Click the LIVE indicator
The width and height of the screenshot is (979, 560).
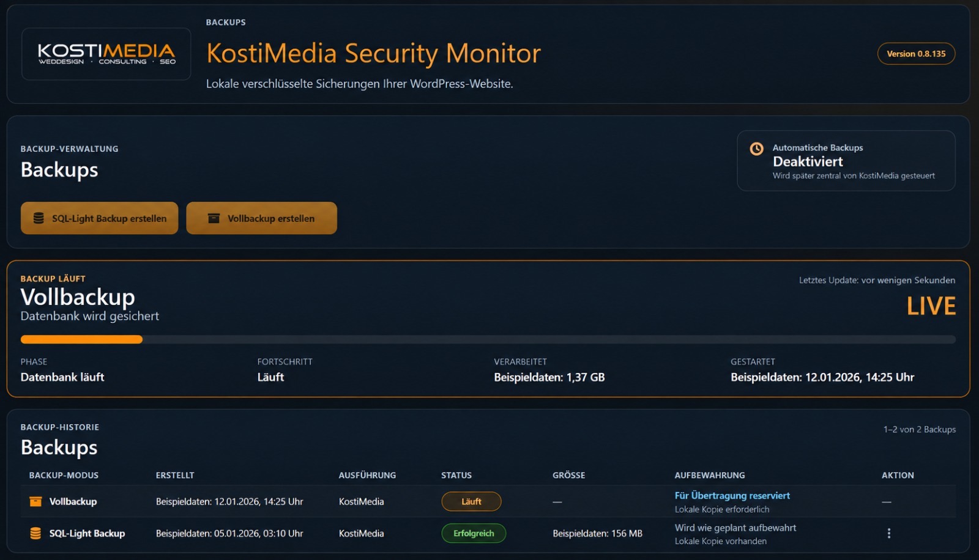pos(931,306)
